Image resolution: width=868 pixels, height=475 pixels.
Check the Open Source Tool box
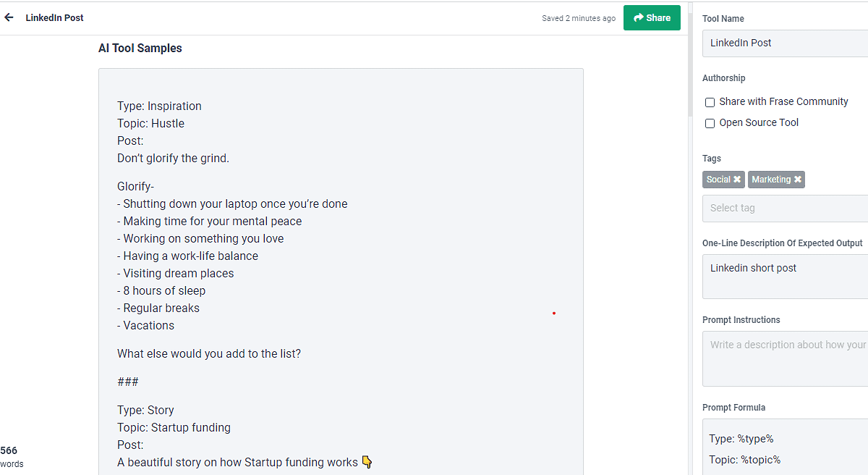(x=710, y=123)
